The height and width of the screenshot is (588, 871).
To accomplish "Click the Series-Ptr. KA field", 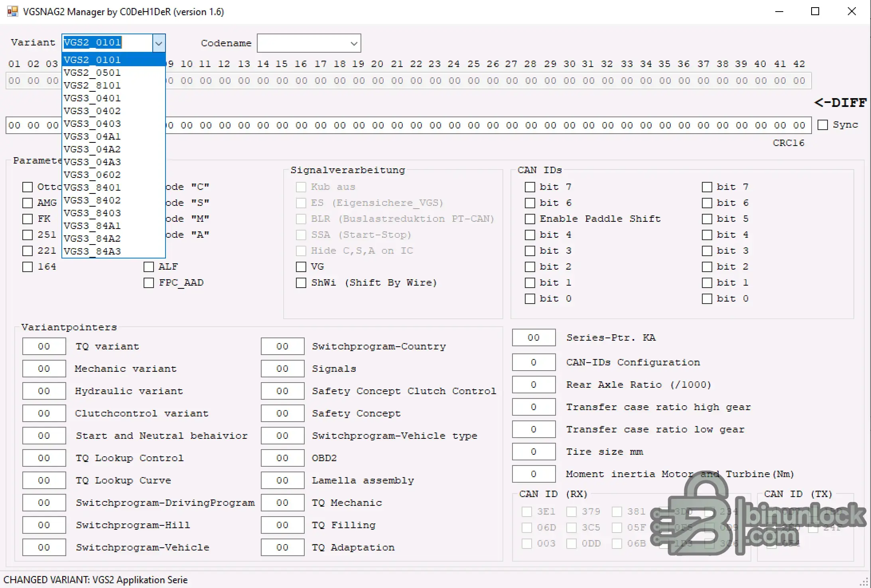I will [534, 337].
